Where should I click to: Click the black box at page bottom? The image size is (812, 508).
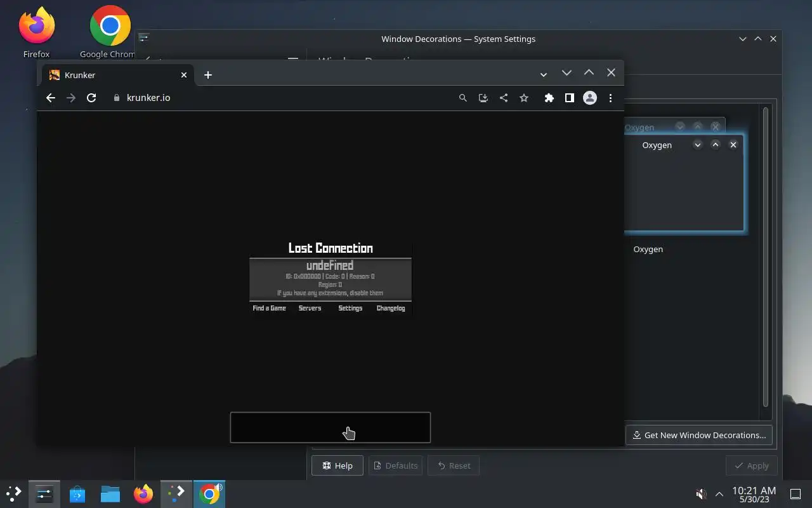click(x=331, y=427)
